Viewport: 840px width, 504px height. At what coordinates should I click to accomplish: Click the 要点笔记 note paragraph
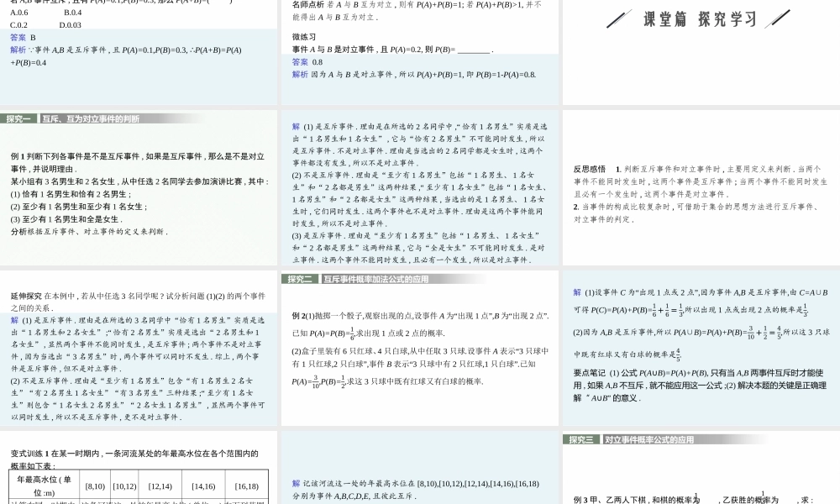point(701,384)
